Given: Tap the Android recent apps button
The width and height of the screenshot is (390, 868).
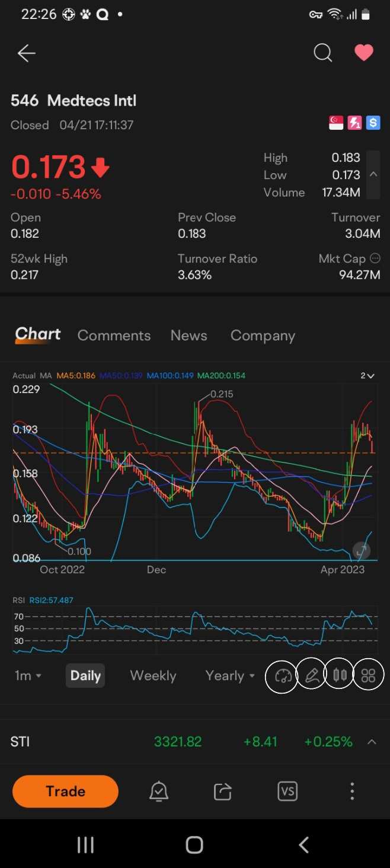Looking at the screenshot, I should point(86,845).
